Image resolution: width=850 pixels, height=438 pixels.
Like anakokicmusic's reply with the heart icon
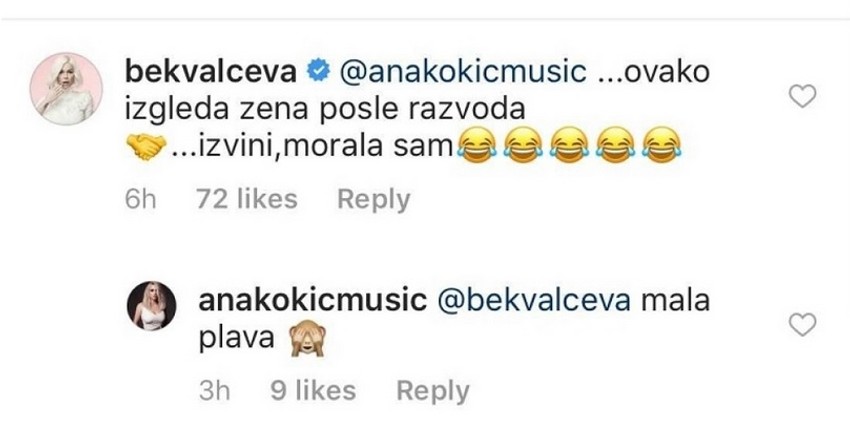[x=802, y=325]
